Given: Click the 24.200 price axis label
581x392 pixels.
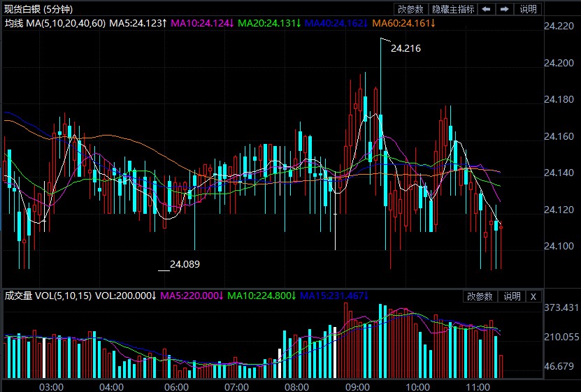Looking at the screenshot, I should tap(559, 63).
